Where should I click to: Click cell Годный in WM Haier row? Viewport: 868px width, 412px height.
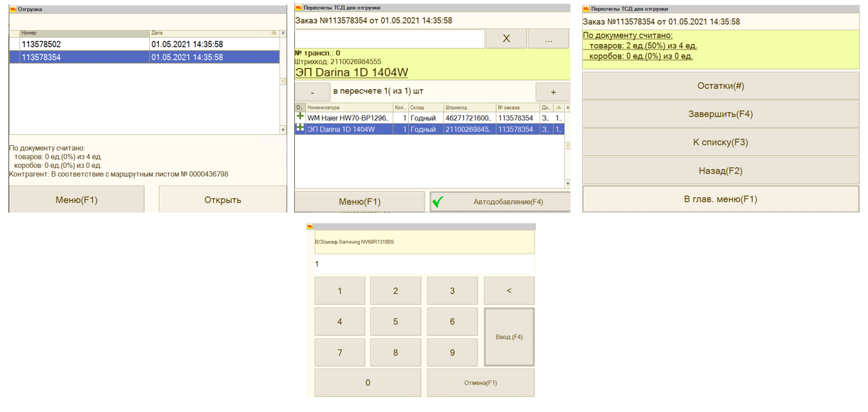click(x=425, y=118)
